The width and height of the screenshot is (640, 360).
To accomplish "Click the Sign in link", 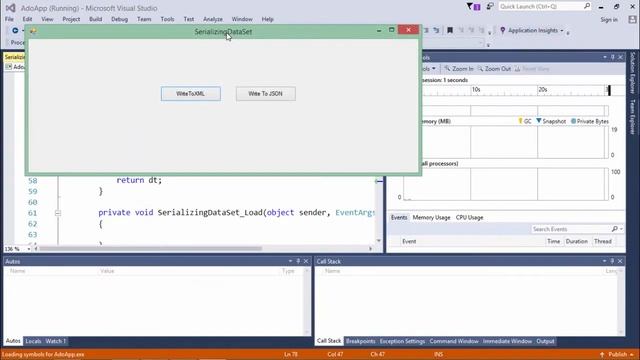I will click(609, 20).
